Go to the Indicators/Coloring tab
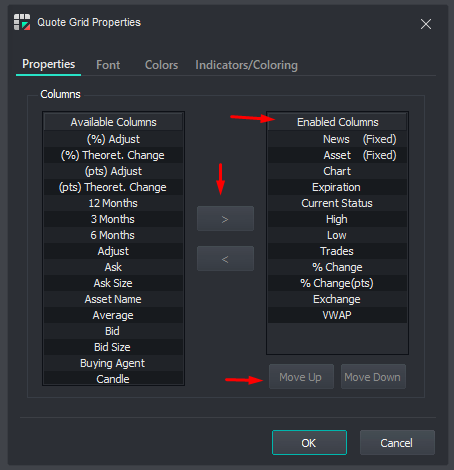The height and width of the screenshot is (470, 454). click(x=246, y=65)
